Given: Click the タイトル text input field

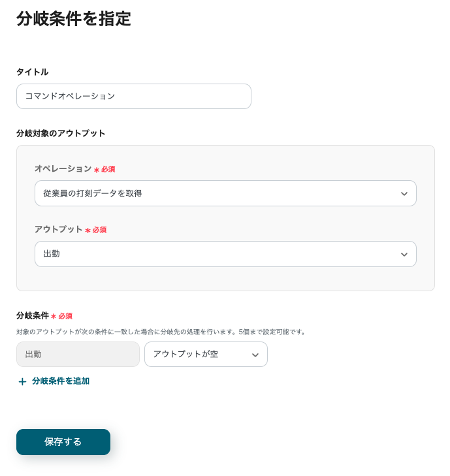Looking at the screenshot, I should pos(133,96).
